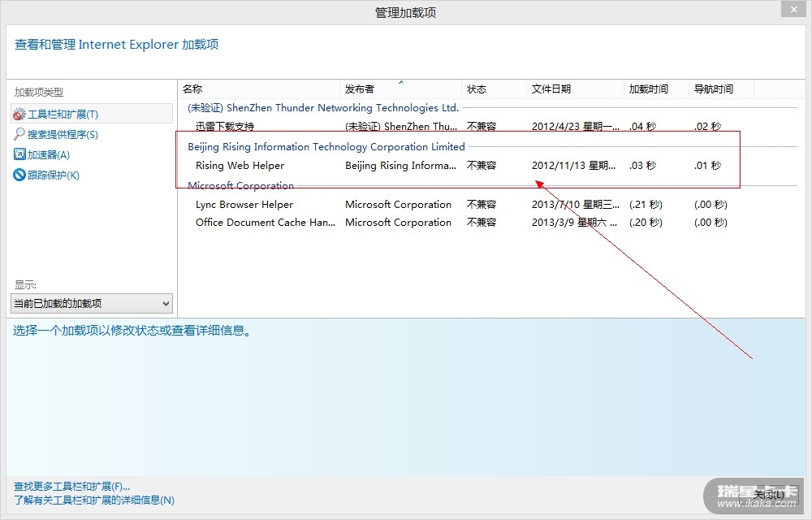This screenshot has width=812, height=520.
Task: Click the (.20 秒) load time value
Action: point(646,222)
